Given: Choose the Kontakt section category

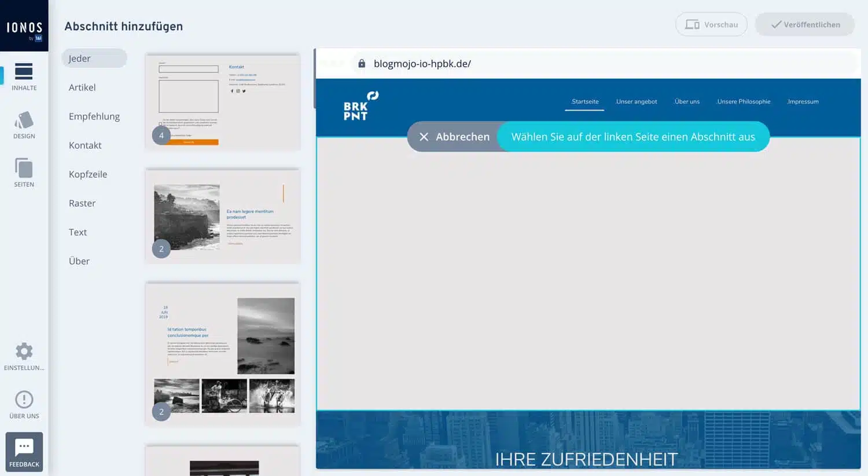Looking at the screenshot, I should coord(85,145).
